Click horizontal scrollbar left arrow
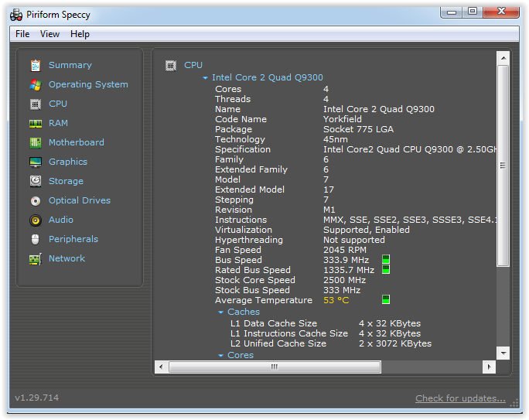The width and height of the screenshot is (529, 420). tap(161, 367)
